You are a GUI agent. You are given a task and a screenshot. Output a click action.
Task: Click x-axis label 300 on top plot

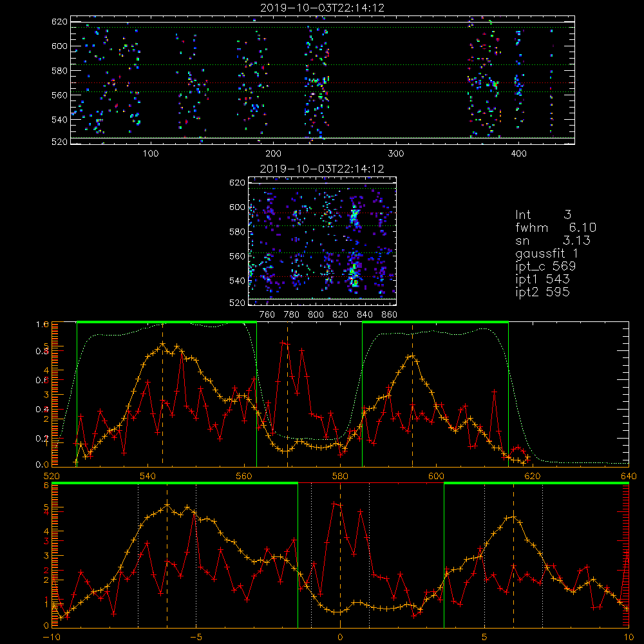point(396,153)
